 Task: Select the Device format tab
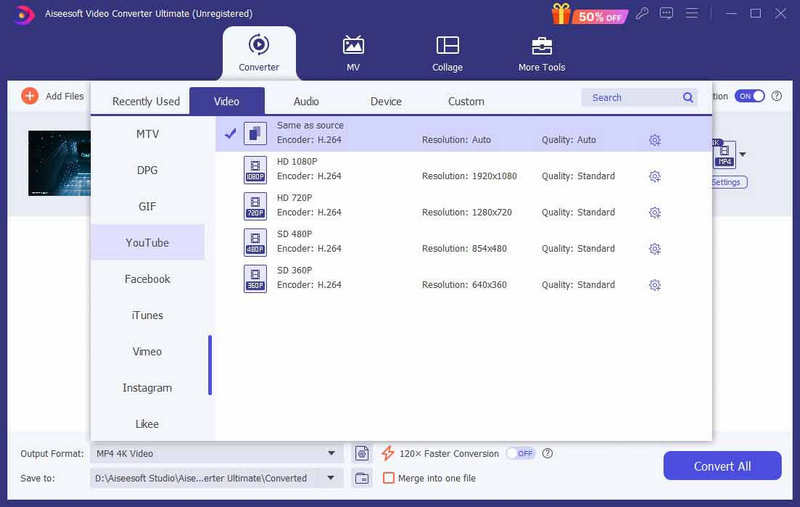click(386, 102)
